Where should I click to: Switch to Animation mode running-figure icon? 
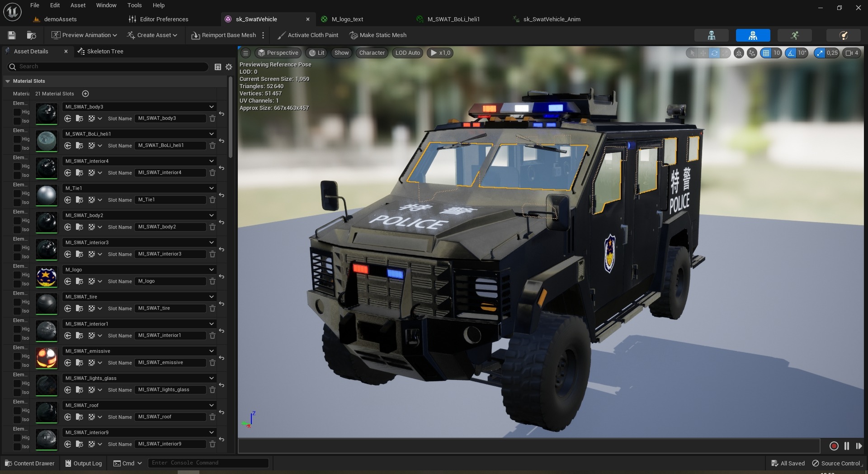pos(794,35)
